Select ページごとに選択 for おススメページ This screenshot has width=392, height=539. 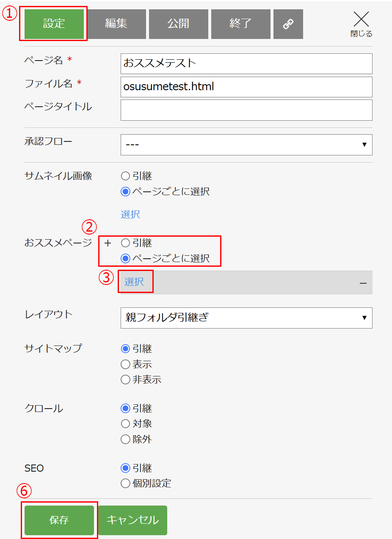[125, 258]
